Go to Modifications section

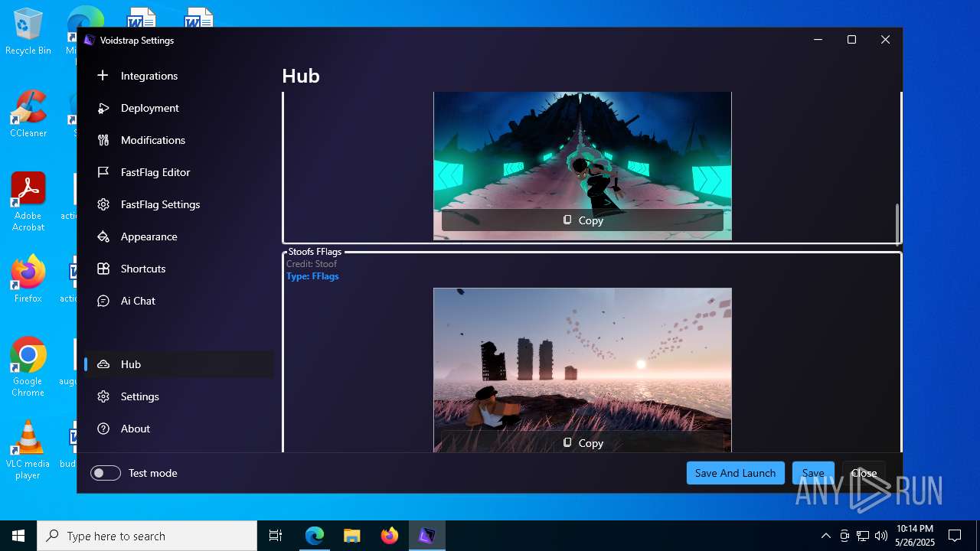point(179,140)
